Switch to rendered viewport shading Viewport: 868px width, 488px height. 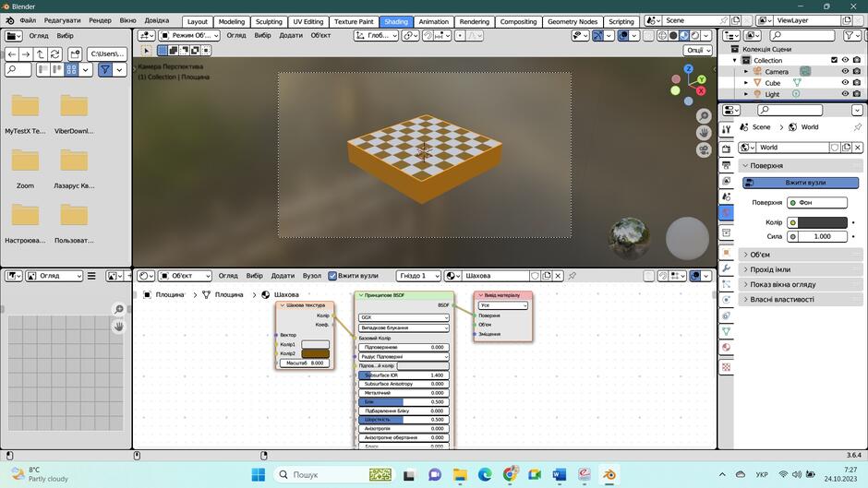click(x=695, y=35)
